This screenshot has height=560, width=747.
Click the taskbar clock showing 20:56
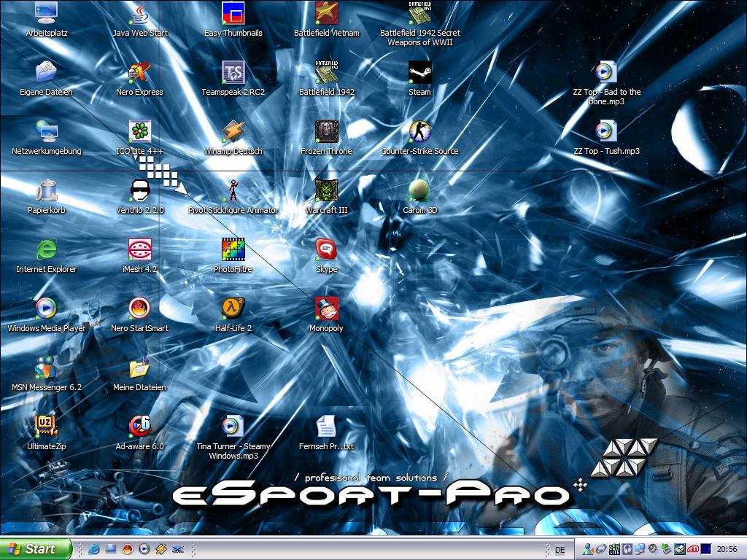pos(727,550)
